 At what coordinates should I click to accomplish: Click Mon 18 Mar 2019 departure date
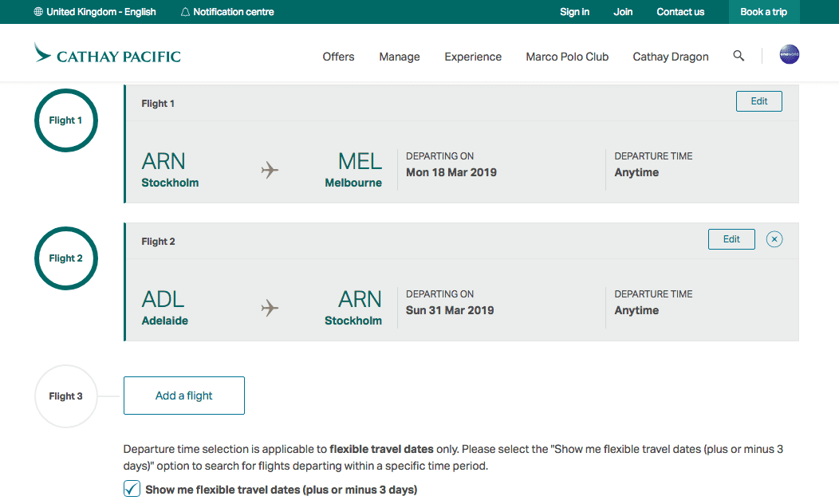point(451,172)
